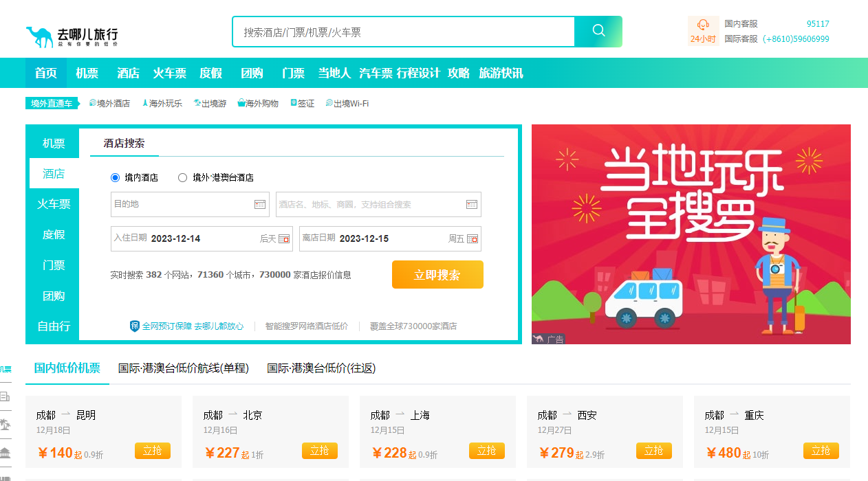Open calendar icon in check-in date field

coord(284,239)
